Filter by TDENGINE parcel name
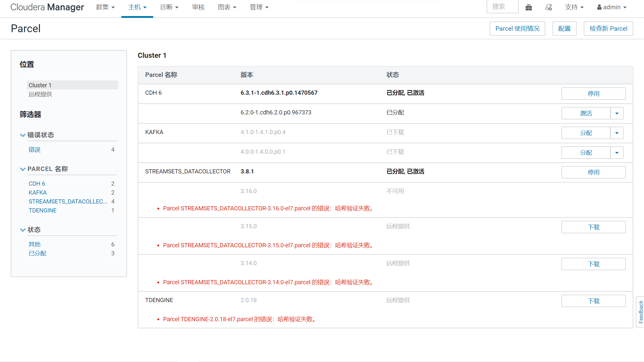Viewport: 644px width, 362px height. [42, 210]
